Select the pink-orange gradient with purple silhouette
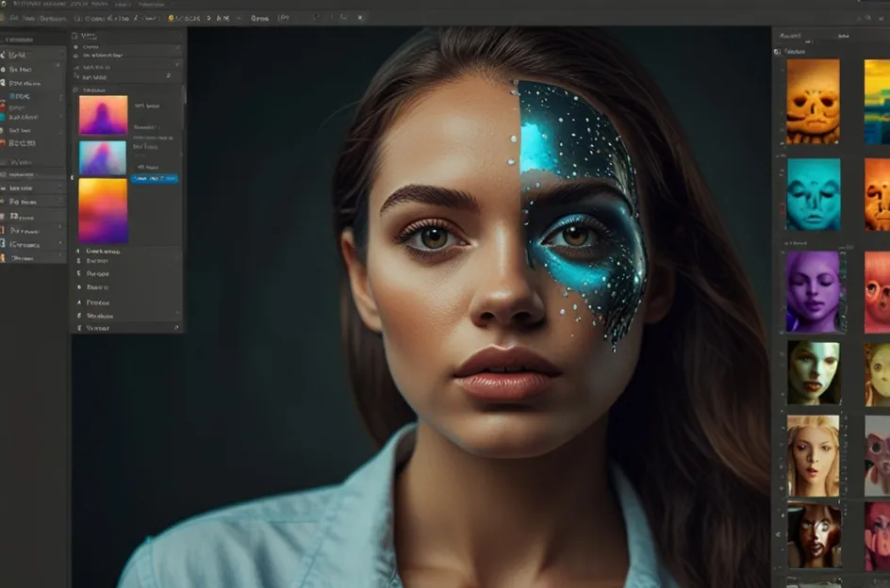 click(x=104, y=115)
